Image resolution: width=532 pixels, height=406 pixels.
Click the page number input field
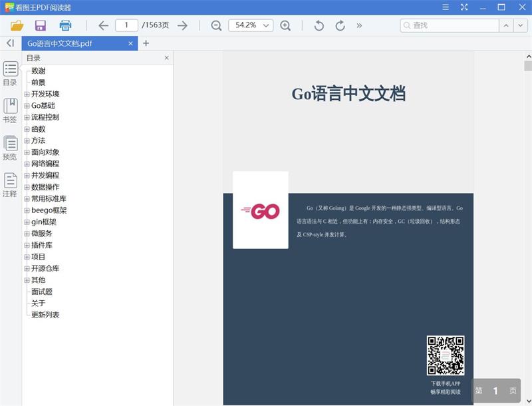126,25
